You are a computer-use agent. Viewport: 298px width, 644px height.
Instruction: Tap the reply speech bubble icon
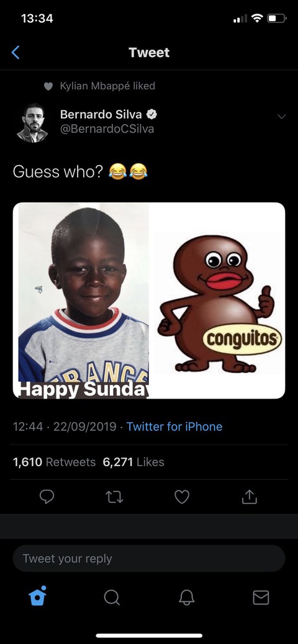47,497
